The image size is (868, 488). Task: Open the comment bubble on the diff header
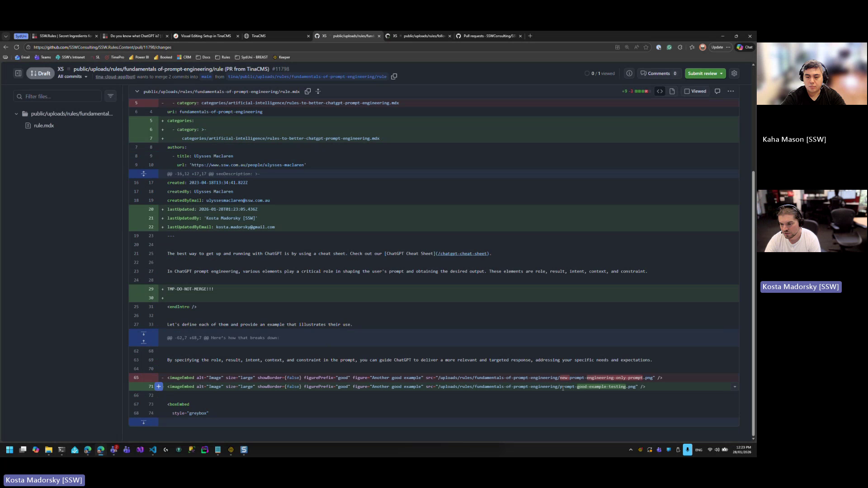click(x=717, y=91)
